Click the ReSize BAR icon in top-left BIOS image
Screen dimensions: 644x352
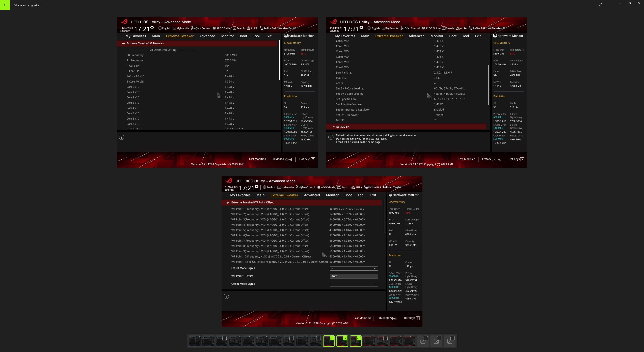(x=261, y=28)
